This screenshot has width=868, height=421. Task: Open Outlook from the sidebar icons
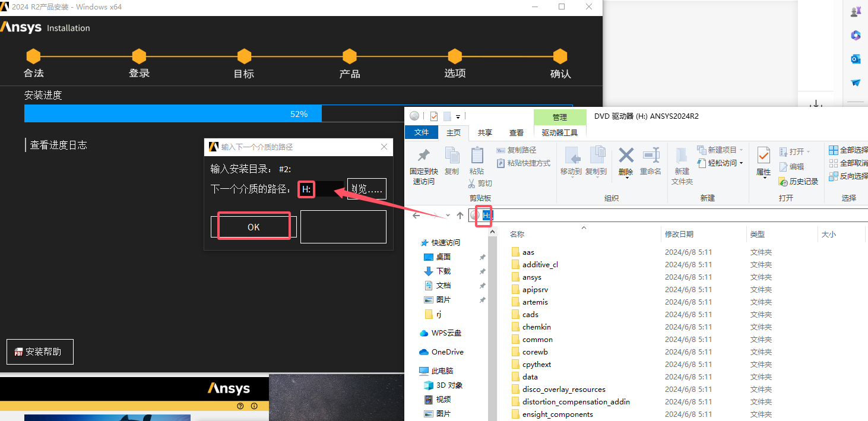(x=856, y=59)
